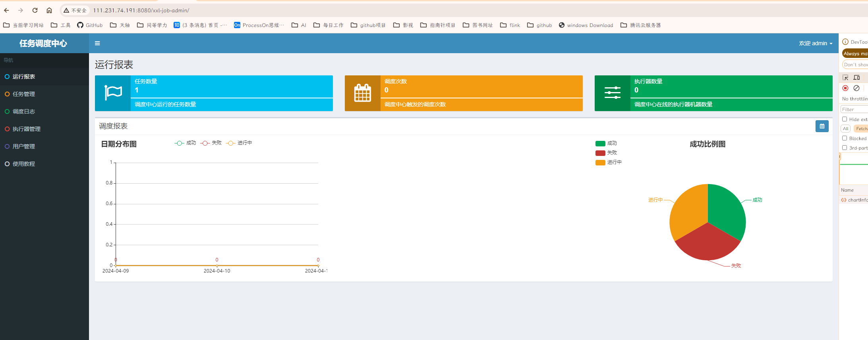
Task: Open the 影视 bookmark folder
Action: point(403,25)
